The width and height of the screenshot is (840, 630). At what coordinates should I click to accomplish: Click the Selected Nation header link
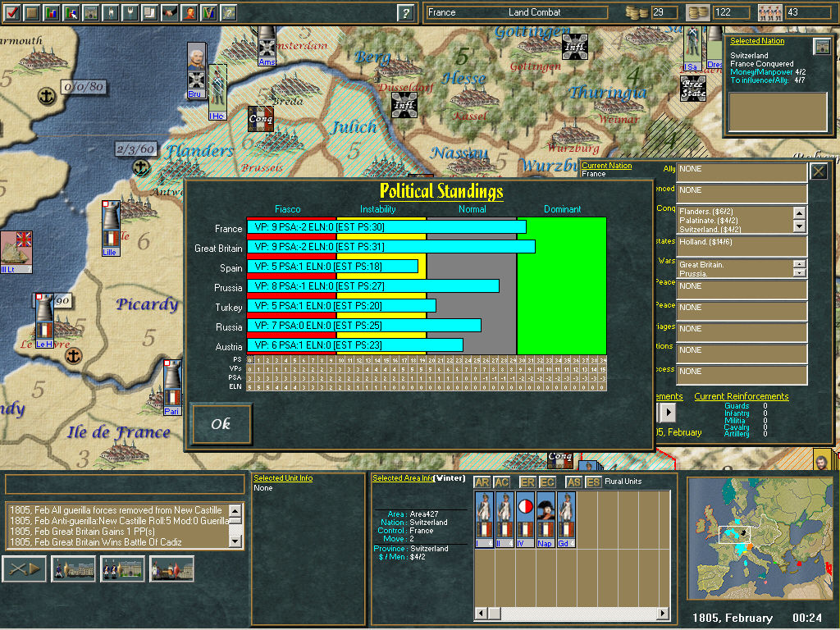(x=756, y=41)
